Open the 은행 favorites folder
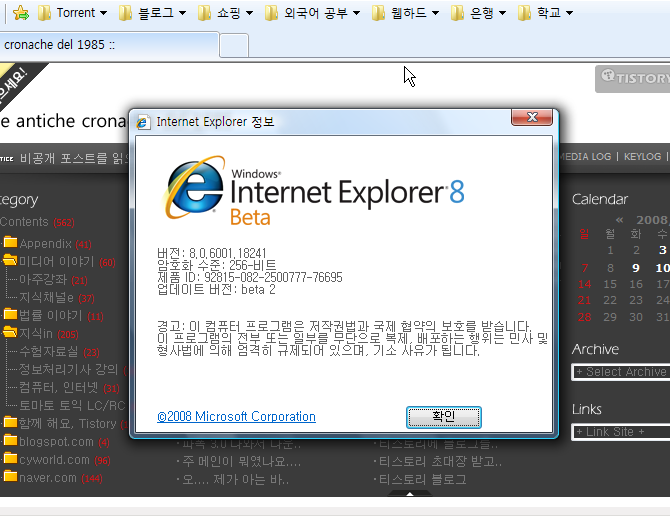 478,13
